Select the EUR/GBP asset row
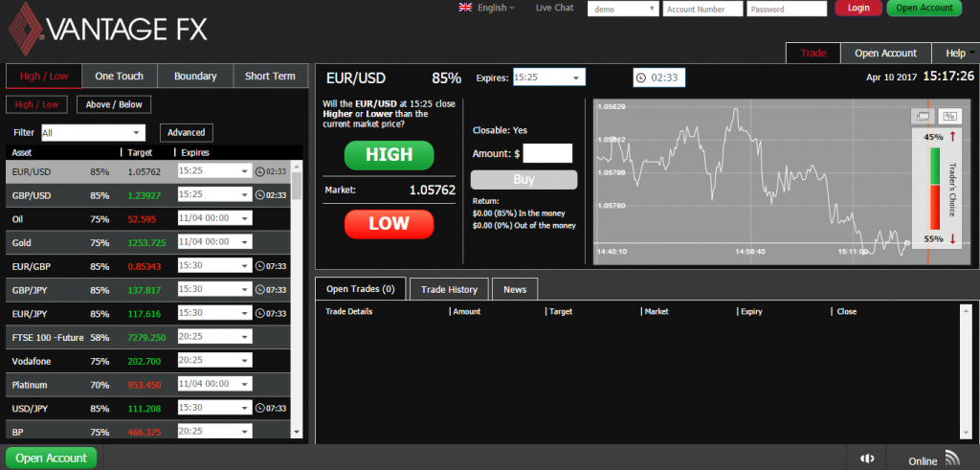This screenshot has width=980, height=470. (x=148, y=266)
